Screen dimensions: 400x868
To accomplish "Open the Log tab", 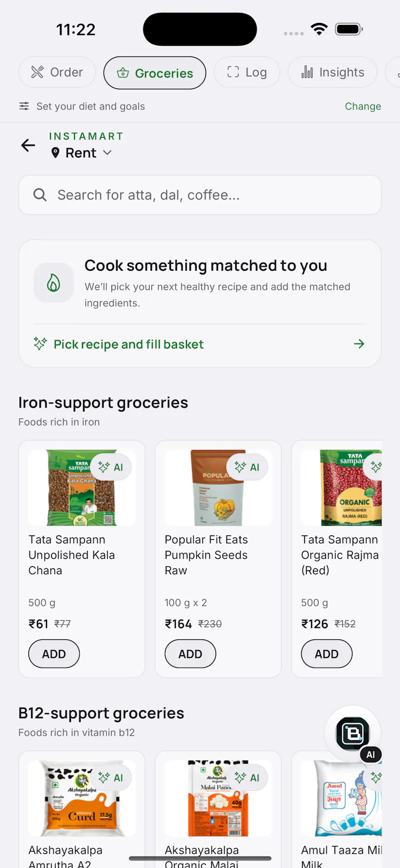I will pos(247,72).
